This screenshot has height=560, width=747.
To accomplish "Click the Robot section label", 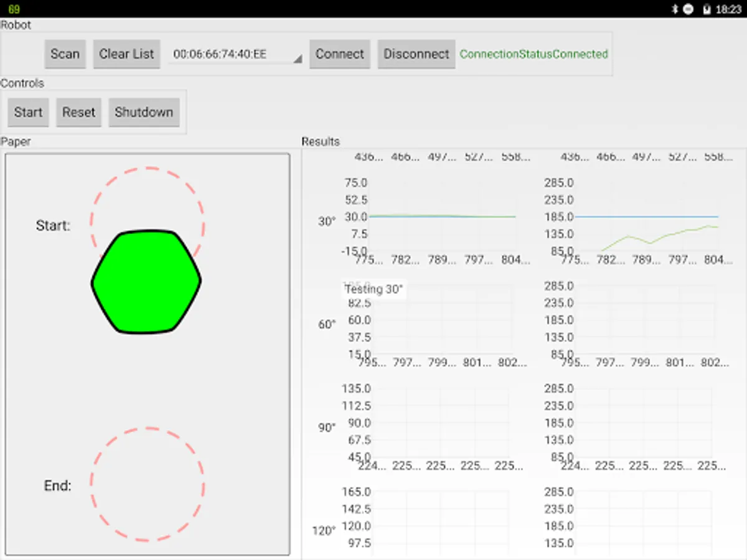I will (x=16, y=26).
